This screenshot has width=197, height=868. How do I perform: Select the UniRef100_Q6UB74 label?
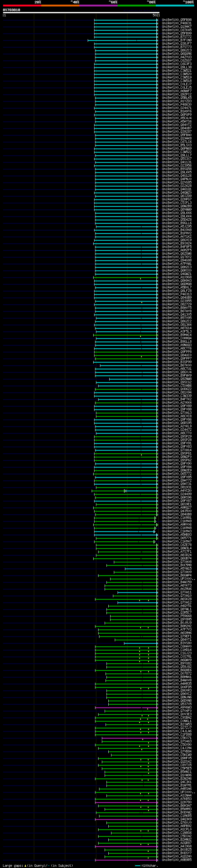tap(176, 558)
